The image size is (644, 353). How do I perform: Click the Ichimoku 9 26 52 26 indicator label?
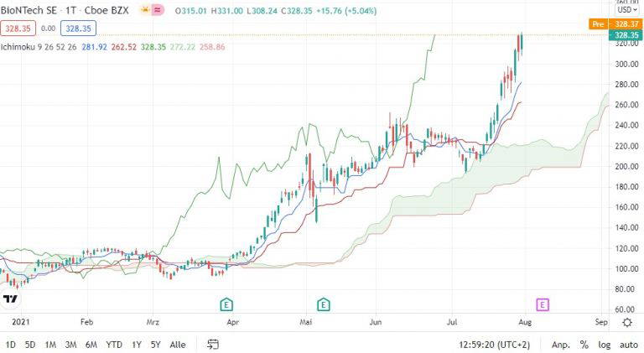[39, 47]
